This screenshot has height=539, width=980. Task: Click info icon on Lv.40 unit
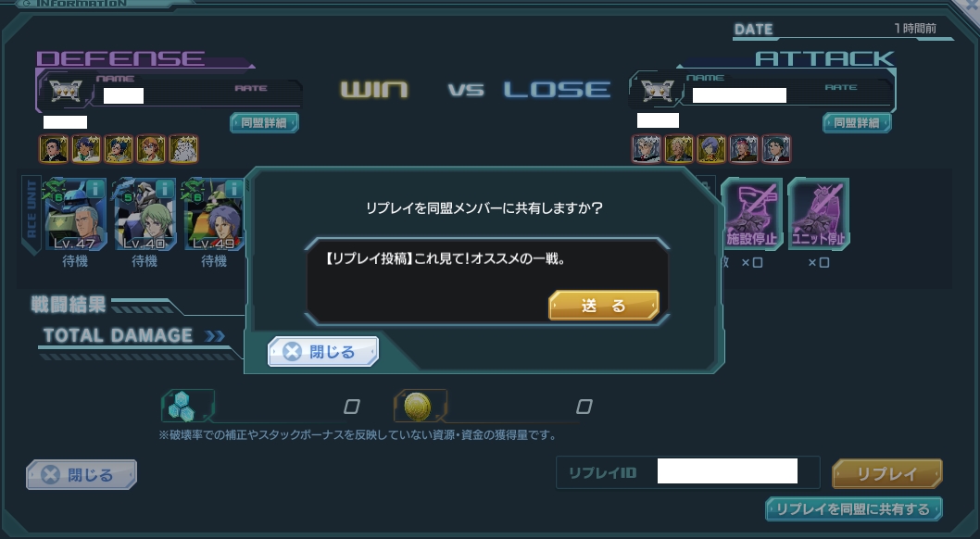(165, 188)
